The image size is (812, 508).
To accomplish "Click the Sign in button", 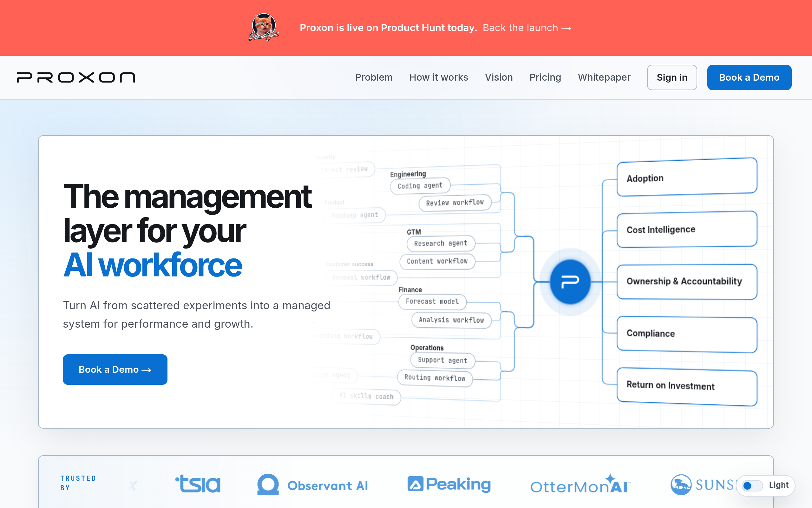I will pyautogui.click(x=672, y=77).
